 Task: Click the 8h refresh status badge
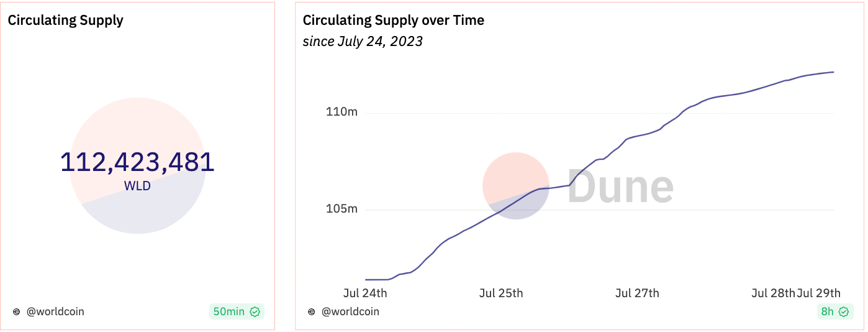click(834, 311)
